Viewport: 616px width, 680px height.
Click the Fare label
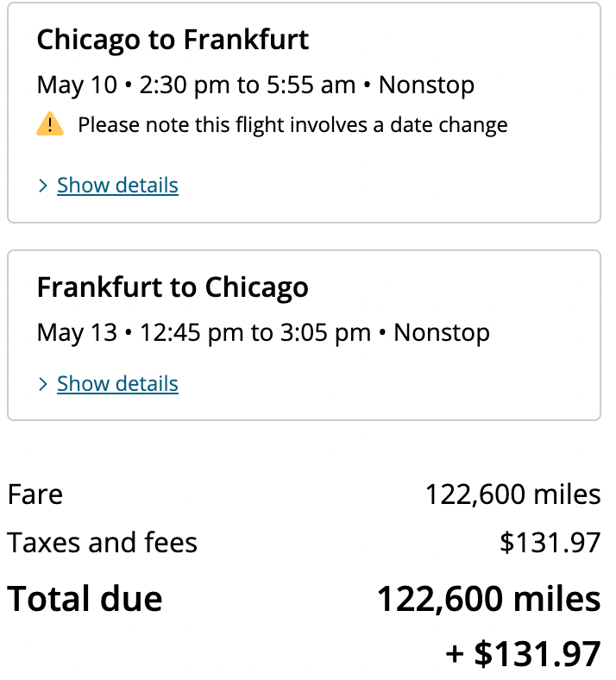coord(35,494)
